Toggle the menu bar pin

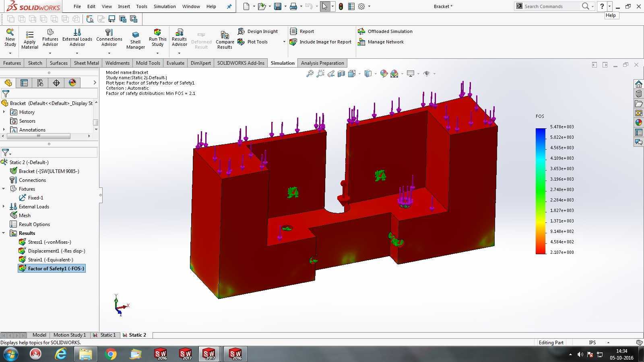coord(229,6)
